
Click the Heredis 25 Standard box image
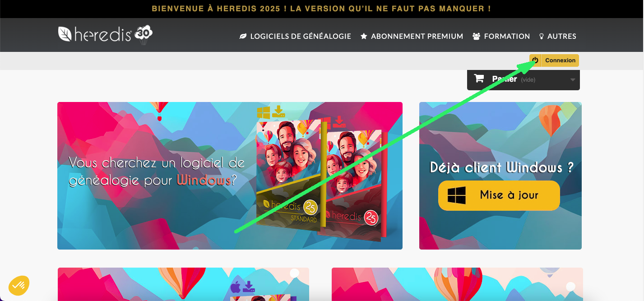(x=288, y=176)
